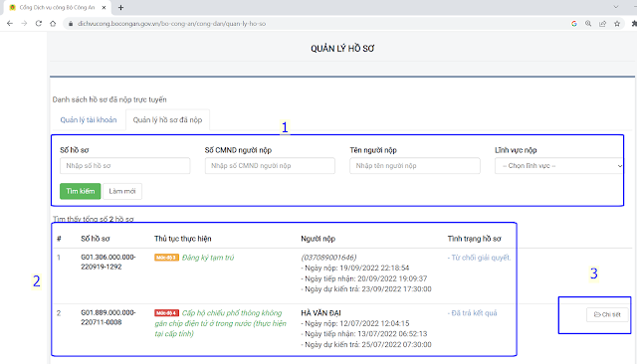This screenshot has height=364, width=637.
Task: Reload the page with refresh icon
Action: [39, 24]
